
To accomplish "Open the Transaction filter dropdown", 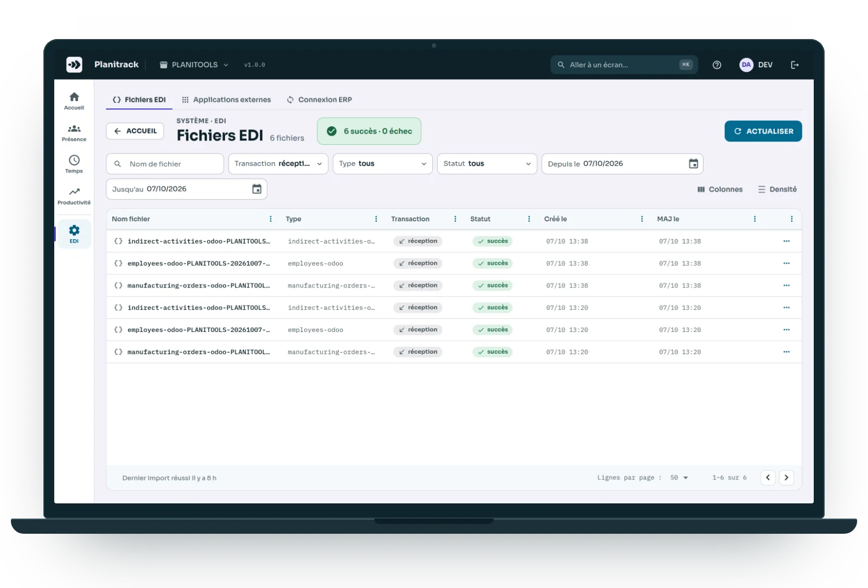I will tap(278, 164).
